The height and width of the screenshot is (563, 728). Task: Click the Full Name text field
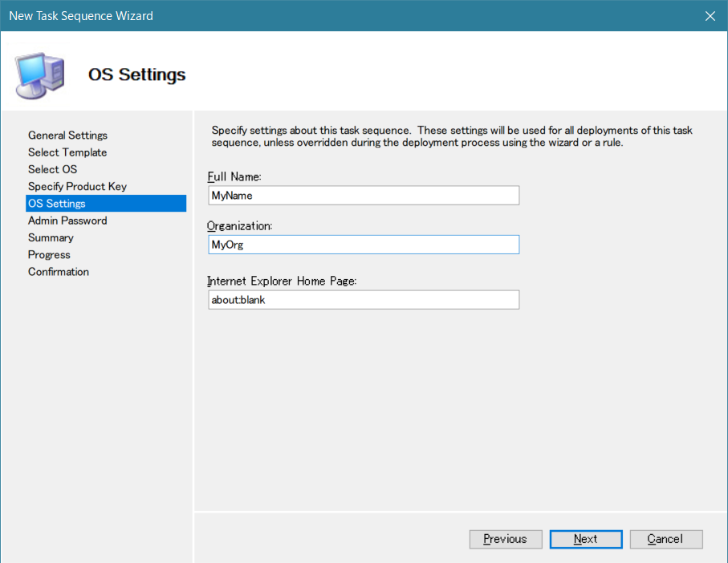coord(363,195)
